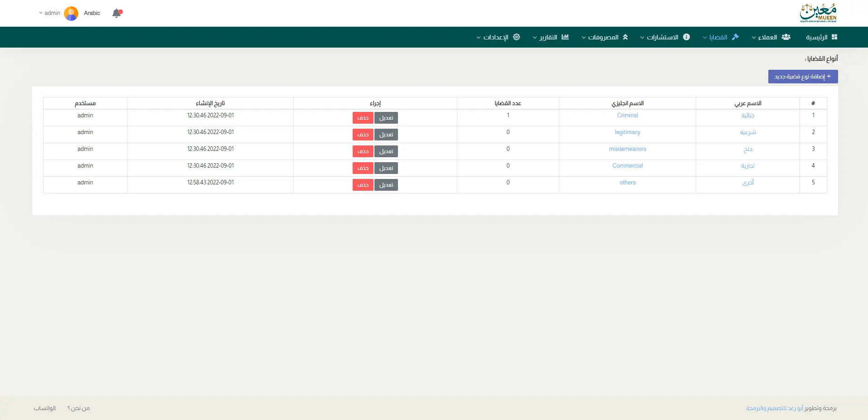This screenshot has height=420, width=868.
Task: Click إضافة نوع قضية جديد button
Action: coord(803,77)
